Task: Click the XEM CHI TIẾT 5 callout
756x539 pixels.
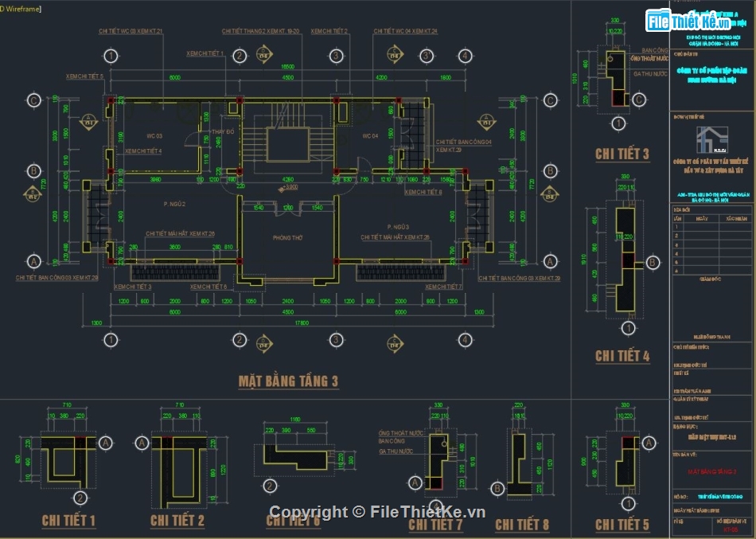Action: [84, 76]
